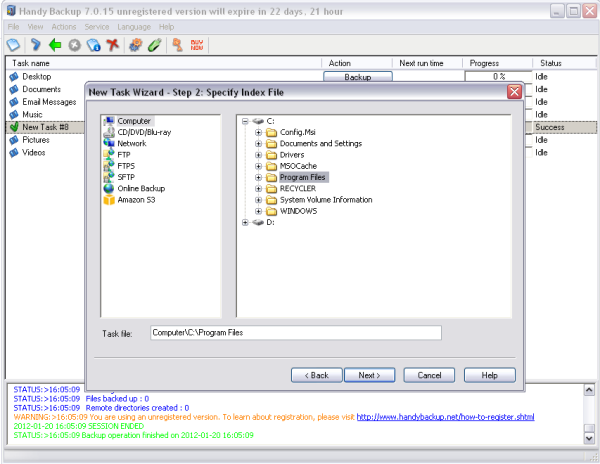Image resolution: width=600 pixels, height=464 pixels.
Task: Select the Documents and Settings folder label
Action: 321,144
